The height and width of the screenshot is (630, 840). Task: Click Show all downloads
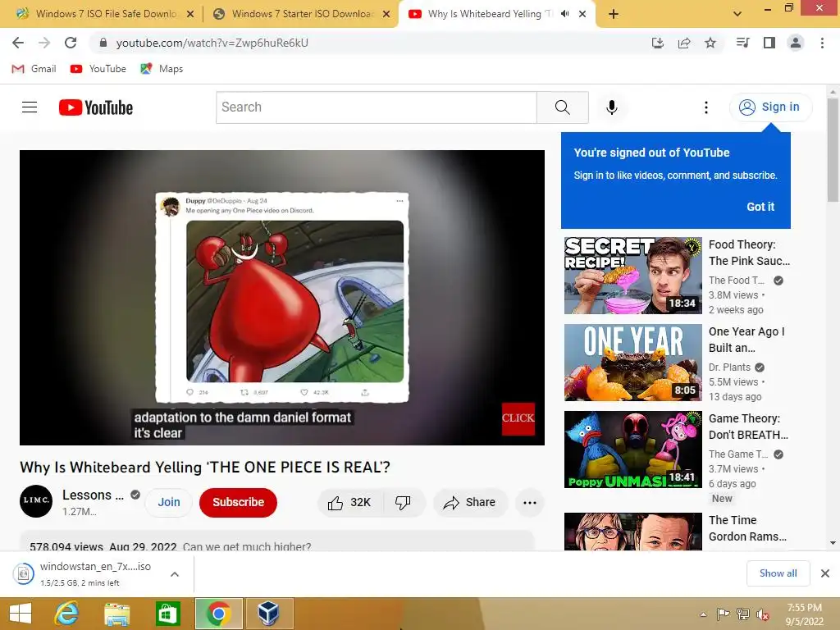coord(778,573)
